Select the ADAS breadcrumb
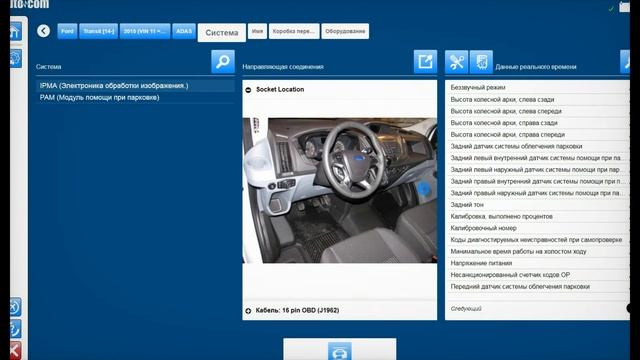Viewport: 640px width, 360px height. (x=184, y=31)
